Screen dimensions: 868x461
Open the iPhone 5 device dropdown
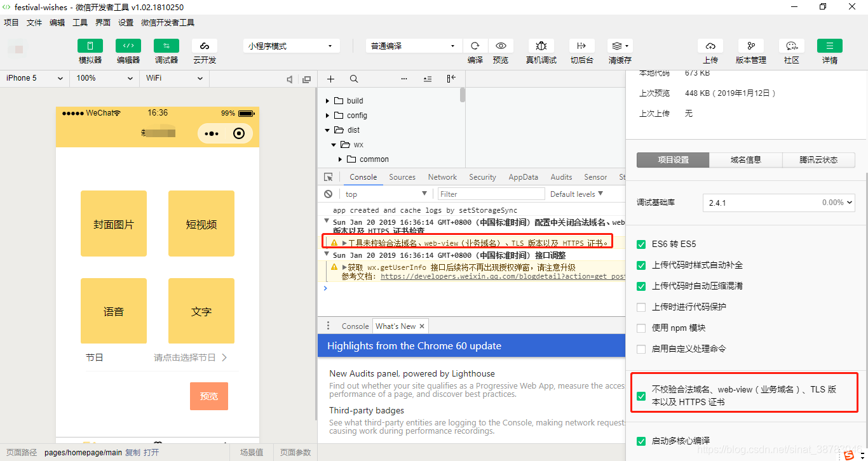point(34,78)
